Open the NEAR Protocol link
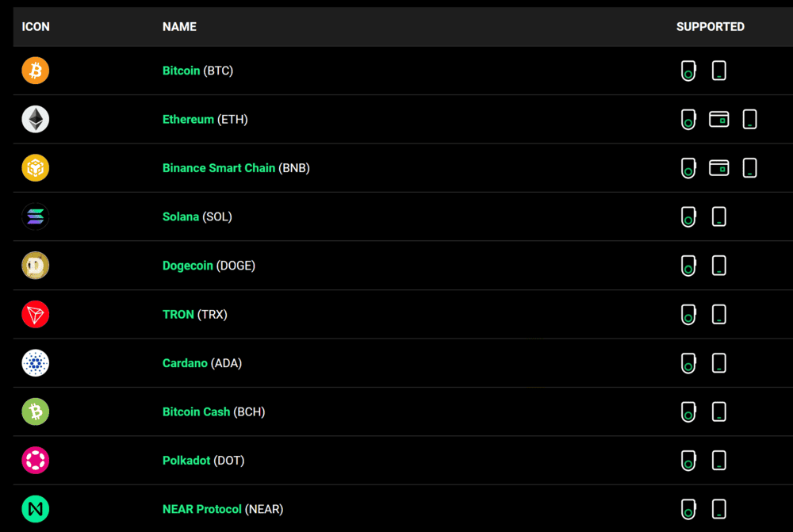The height and width of the screenshot is (532, 793). point(201,509)
